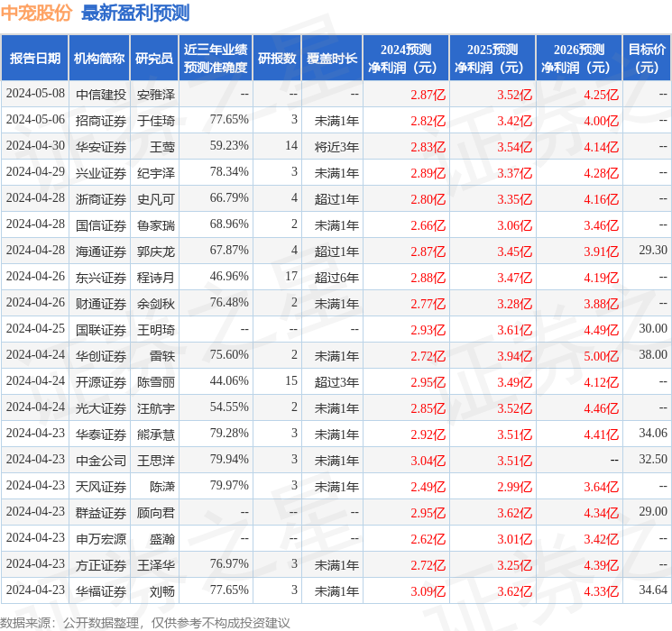Click analyst name 郭庆龙

(x=156, y=251)
